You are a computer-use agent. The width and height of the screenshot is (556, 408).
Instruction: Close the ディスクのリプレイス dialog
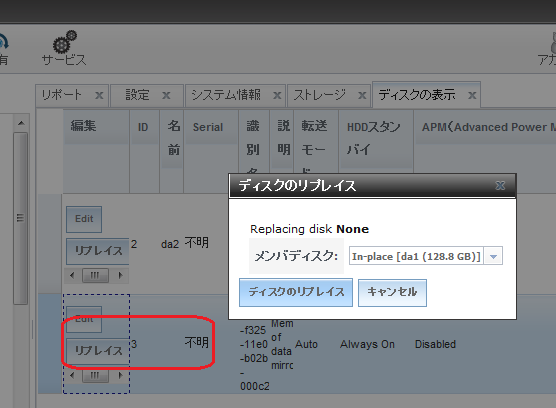point(500,185)
